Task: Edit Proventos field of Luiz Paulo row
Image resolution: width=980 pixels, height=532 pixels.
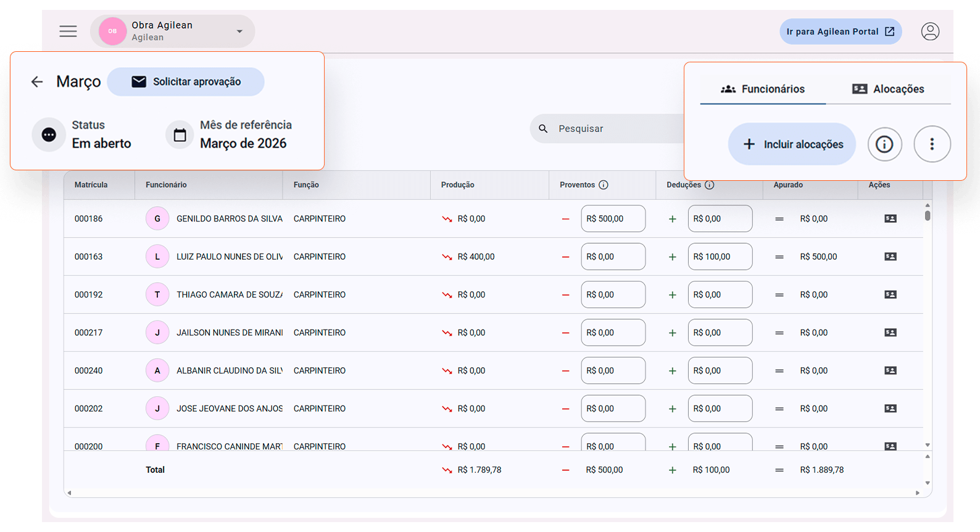Action: (x=613, y=257)
